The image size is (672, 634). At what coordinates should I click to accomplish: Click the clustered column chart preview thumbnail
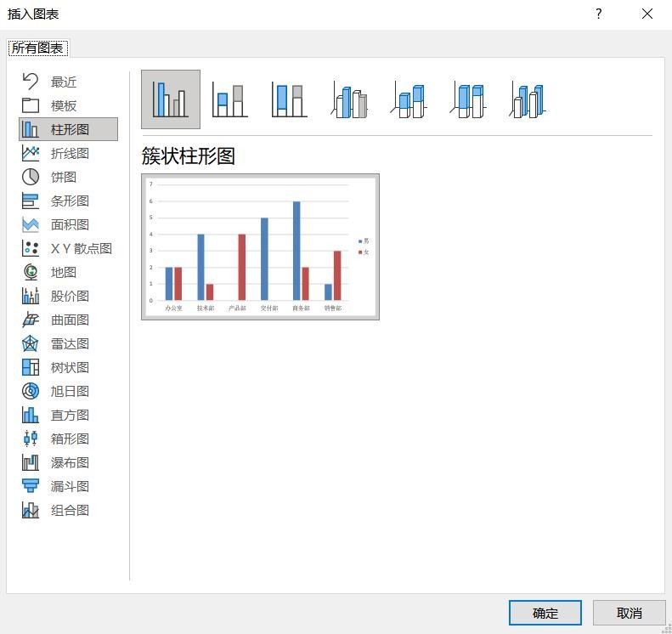(260, 246)
